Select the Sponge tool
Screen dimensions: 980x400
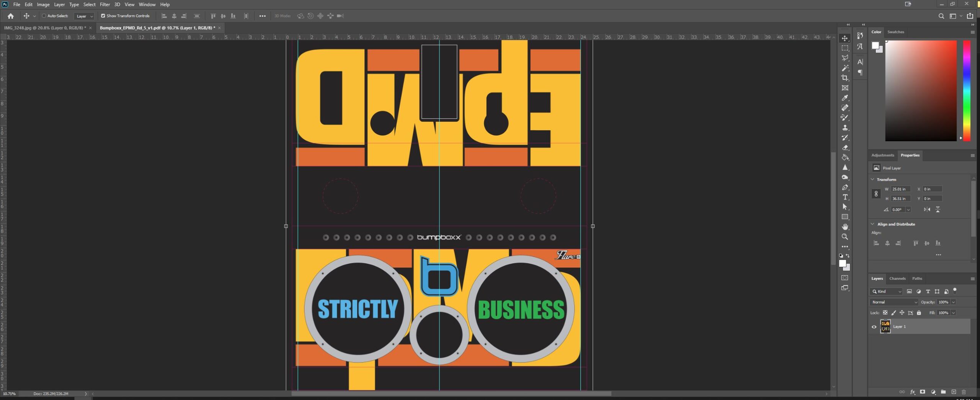[844, 177]
